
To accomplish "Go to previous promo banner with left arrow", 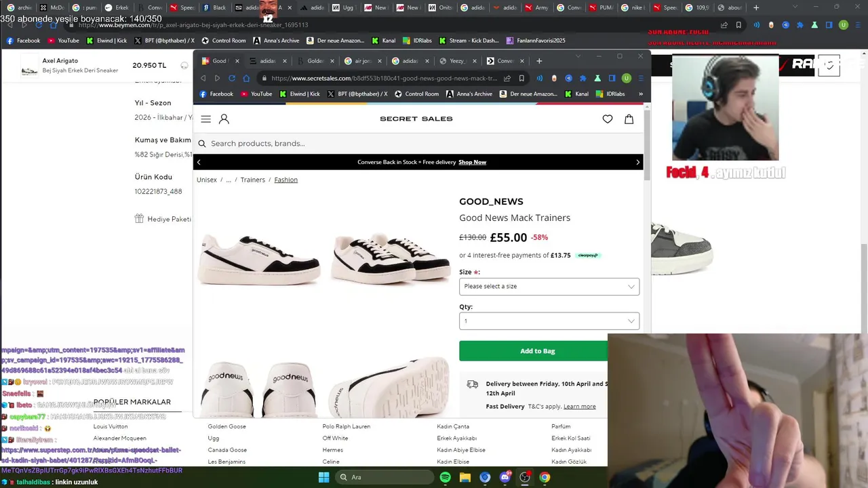I will tap(199, 162).
